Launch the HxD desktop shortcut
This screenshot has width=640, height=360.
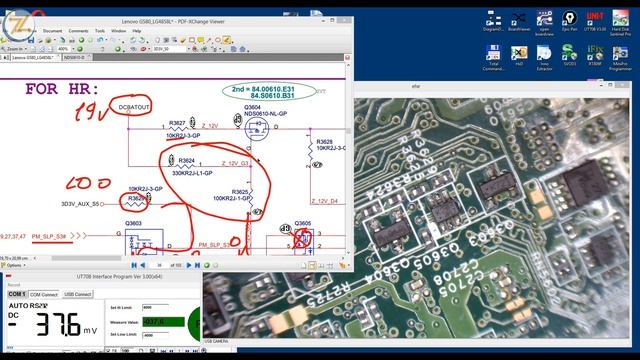[x=519, y=56]
